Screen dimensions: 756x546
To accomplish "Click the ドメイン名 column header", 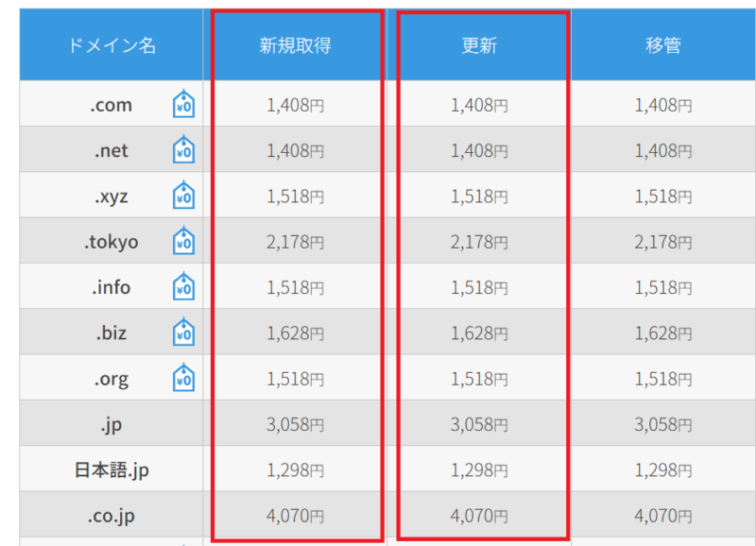I will tap(112, 45).
